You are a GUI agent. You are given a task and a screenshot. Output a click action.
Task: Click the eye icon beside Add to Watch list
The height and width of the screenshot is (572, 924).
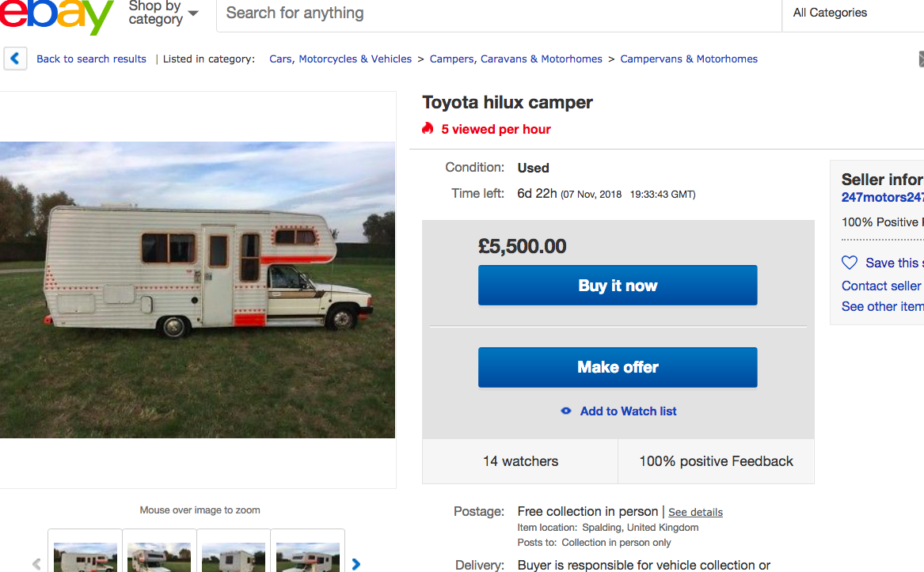coord(566,411)
